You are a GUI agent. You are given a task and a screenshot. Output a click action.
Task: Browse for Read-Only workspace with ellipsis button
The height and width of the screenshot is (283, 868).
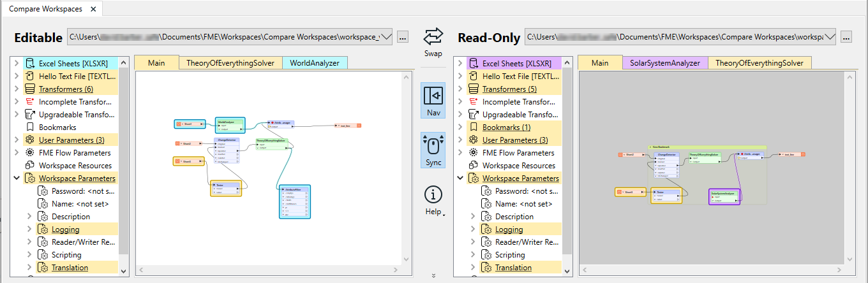coord(846,38)
